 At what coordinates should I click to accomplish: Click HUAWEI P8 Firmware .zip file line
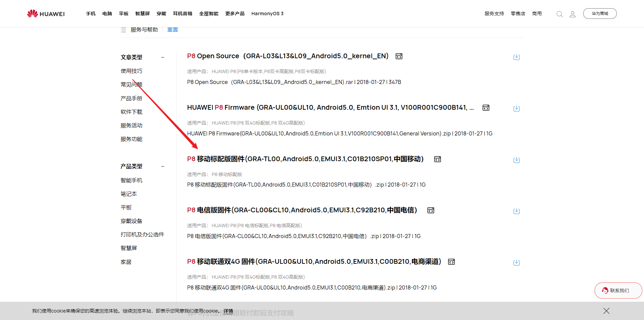point(340,134)
